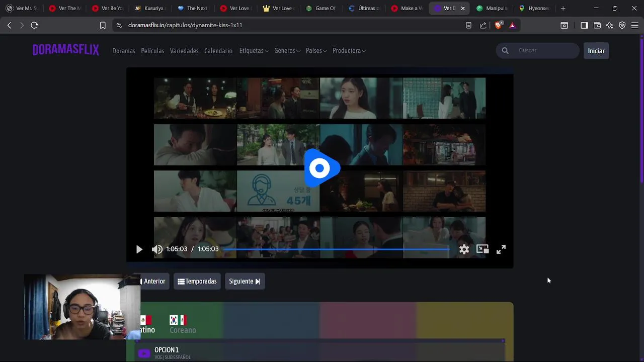Switch to the 'Kusuriya' tab
This screenshot has width=644, height=362.
tap(149, 8)
